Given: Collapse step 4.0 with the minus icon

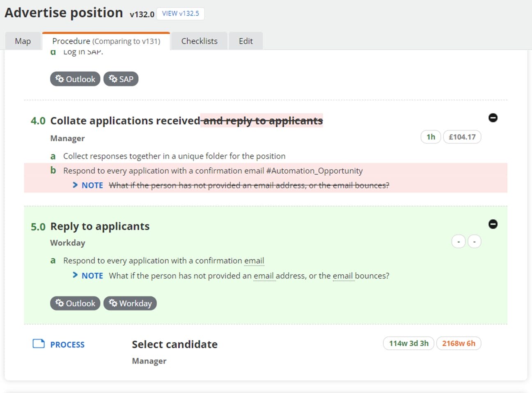Looking at the screenshot, I should point(493,118).
